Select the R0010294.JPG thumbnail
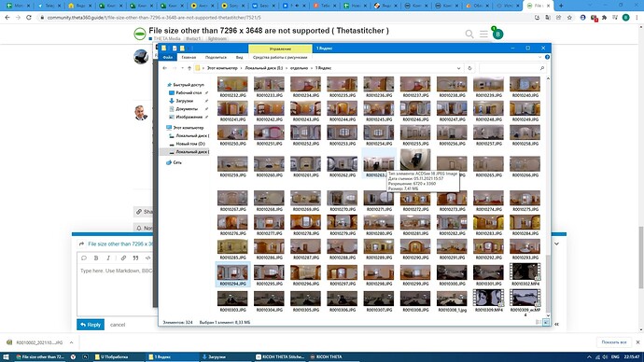The width and height of the screenshot is (644, 362). pos(232,274)
